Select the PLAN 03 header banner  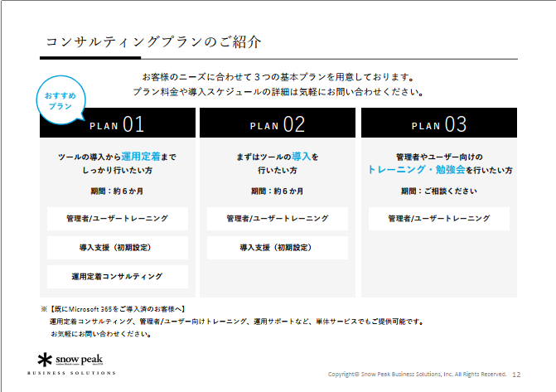439,123
